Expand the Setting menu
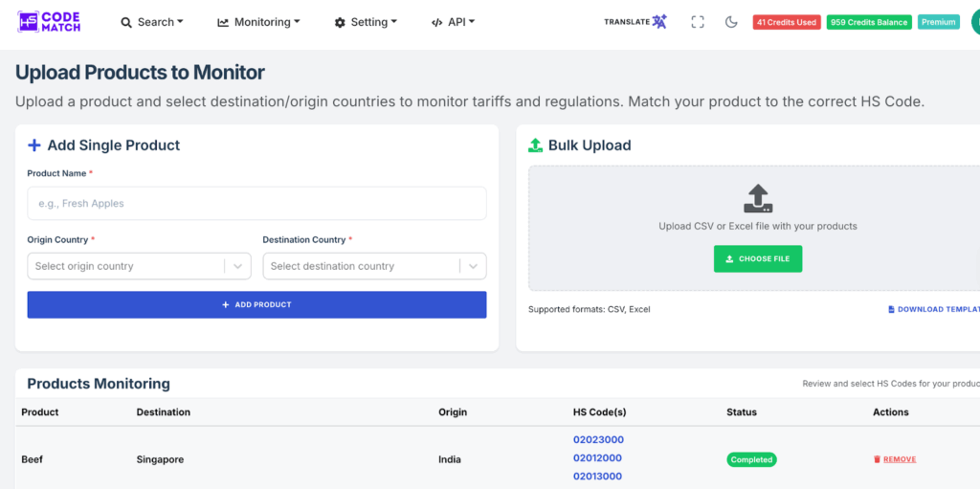This screenshot has height=489, width=980. 366,22
